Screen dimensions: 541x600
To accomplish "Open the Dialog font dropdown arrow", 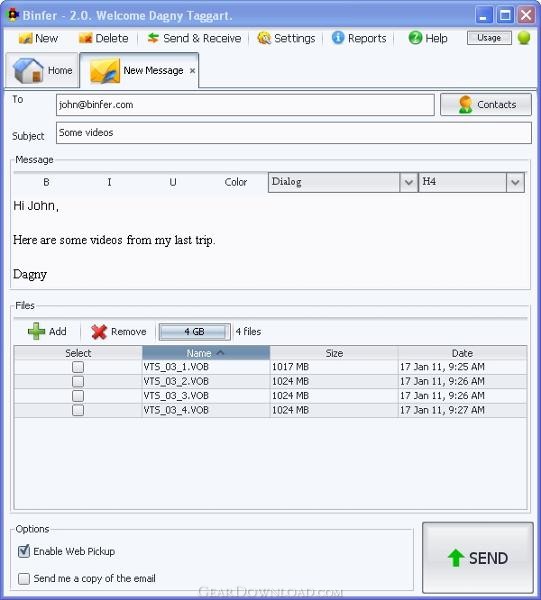I will (x=409, y=182).
